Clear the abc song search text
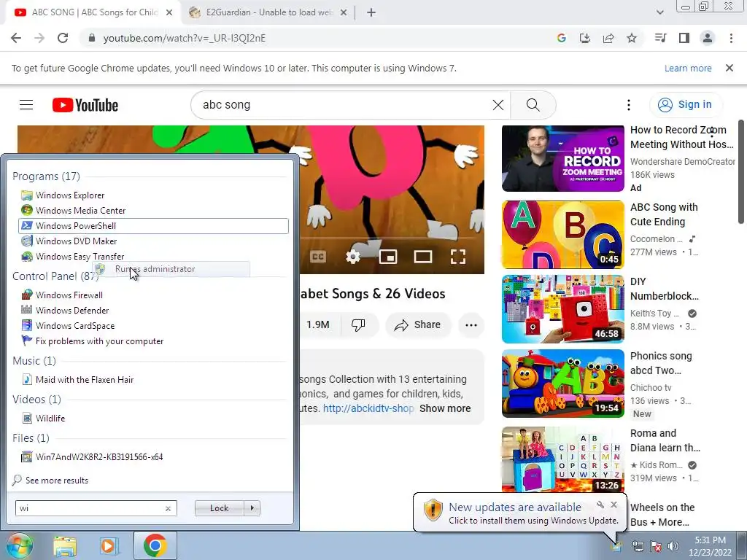Image resolution: width=747 pixels, height=560 pixels. 498,105
